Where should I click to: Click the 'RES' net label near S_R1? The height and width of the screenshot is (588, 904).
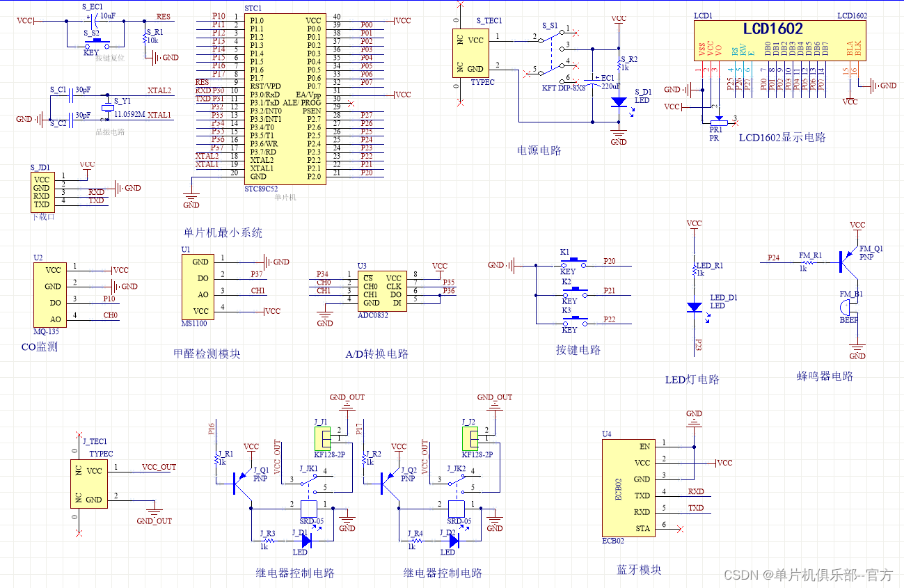click(x=163, y=17)
